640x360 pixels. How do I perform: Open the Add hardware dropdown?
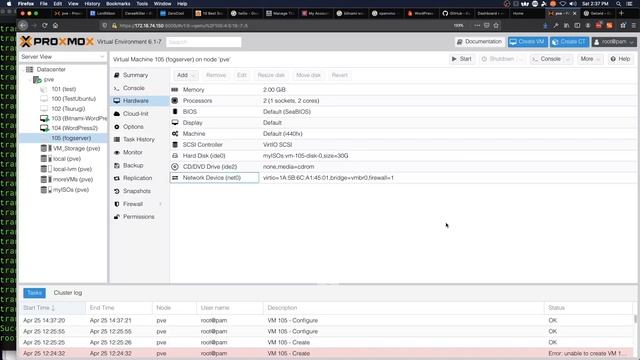[x=186, y=75]
